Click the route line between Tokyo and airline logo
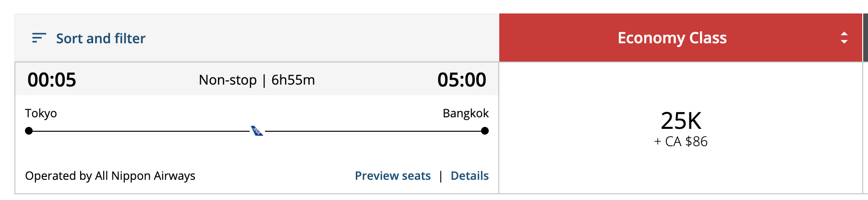Screen dimensions: 868x200 click(x=139, y=131)
